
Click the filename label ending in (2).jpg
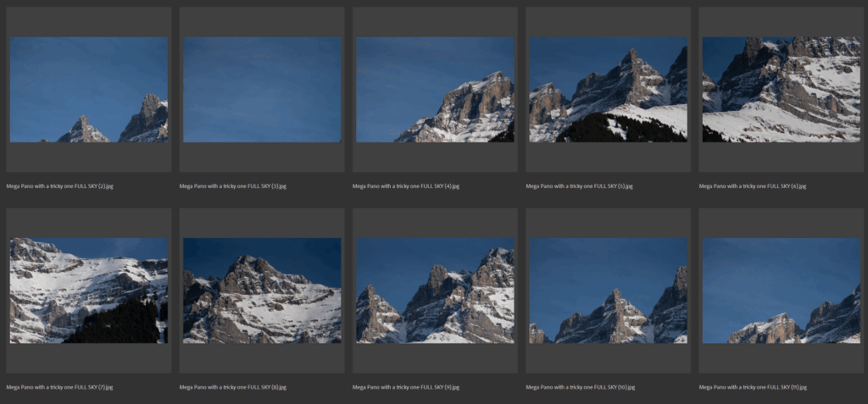click(59, 186)
